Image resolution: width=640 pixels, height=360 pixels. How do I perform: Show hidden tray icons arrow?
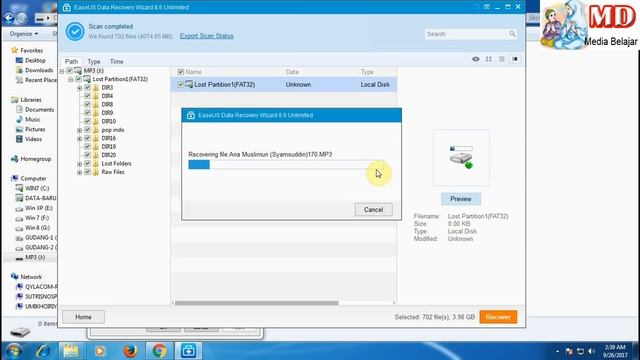[x=557, y=351]
